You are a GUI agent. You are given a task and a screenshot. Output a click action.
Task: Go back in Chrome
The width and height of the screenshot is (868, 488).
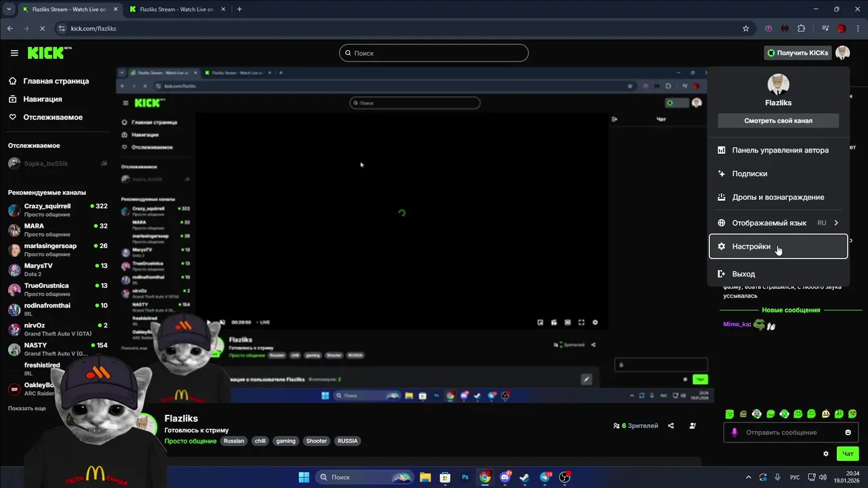point(9,28)
